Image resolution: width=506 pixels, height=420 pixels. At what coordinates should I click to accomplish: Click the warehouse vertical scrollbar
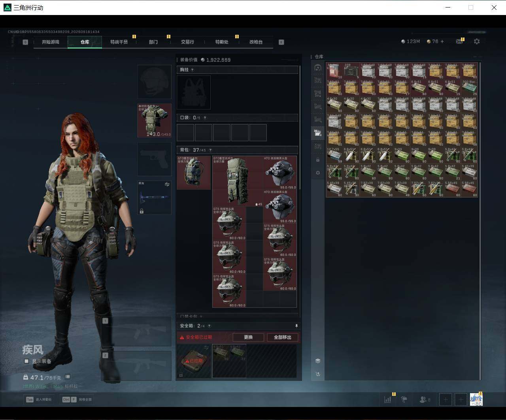[480, 221]
